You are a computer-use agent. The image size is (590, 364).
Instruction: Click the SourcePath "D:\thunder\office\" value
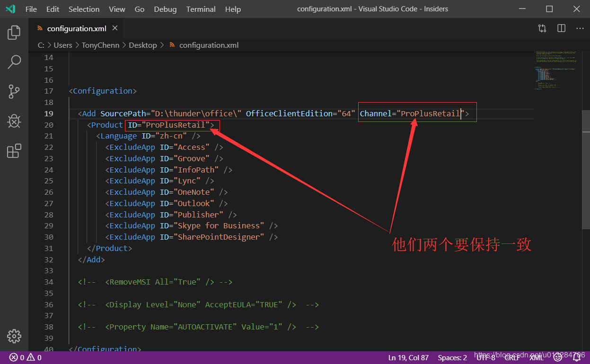[196, 113]
